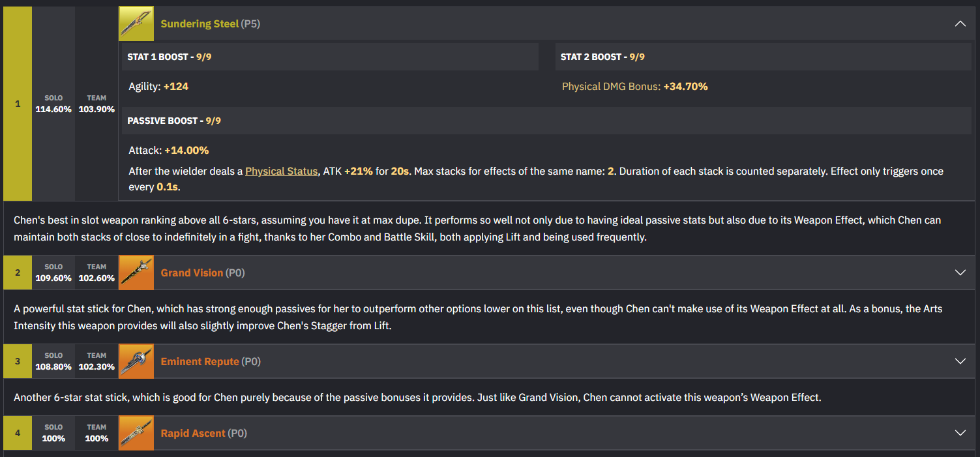Click the yellow rank 1 badge

point(18,104)
